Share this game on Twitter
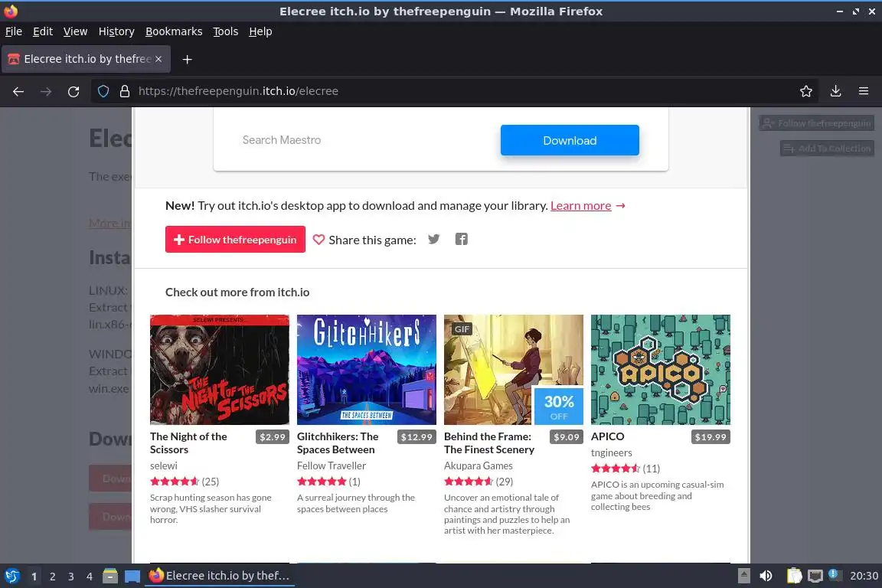This screenshot has height=588, width=882. 433,239
